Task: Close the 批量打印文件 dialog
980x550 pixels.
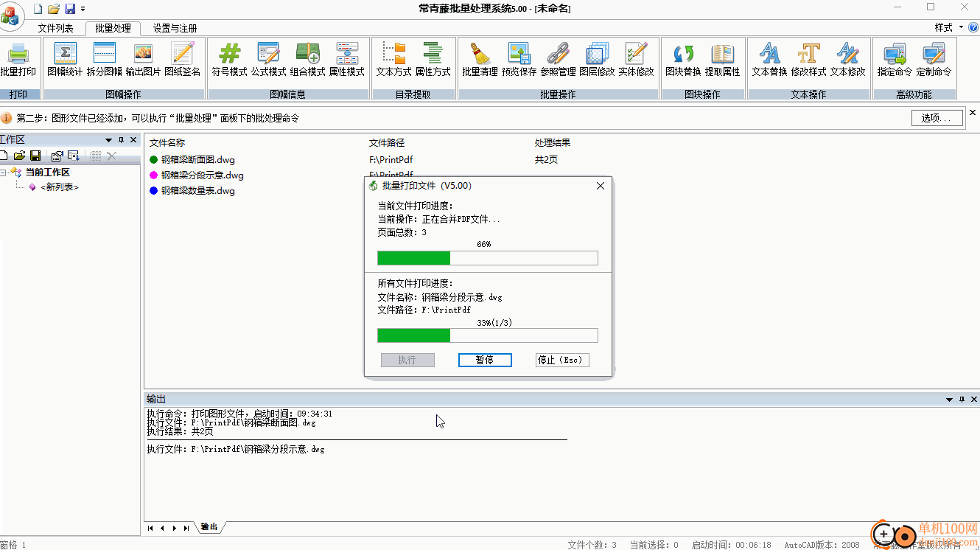Action: [x=600, y=186]
